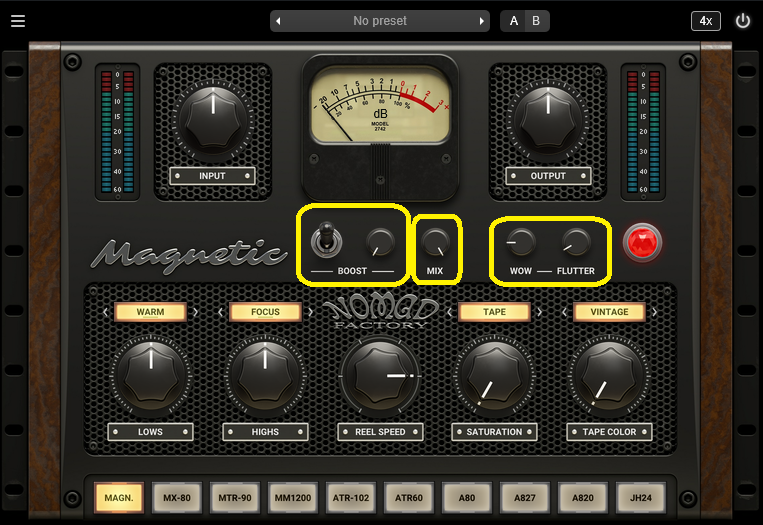This screenshot has width=763, height=525.
Task: Click the SATURATION label plate
Action: (x=494, y=432)
